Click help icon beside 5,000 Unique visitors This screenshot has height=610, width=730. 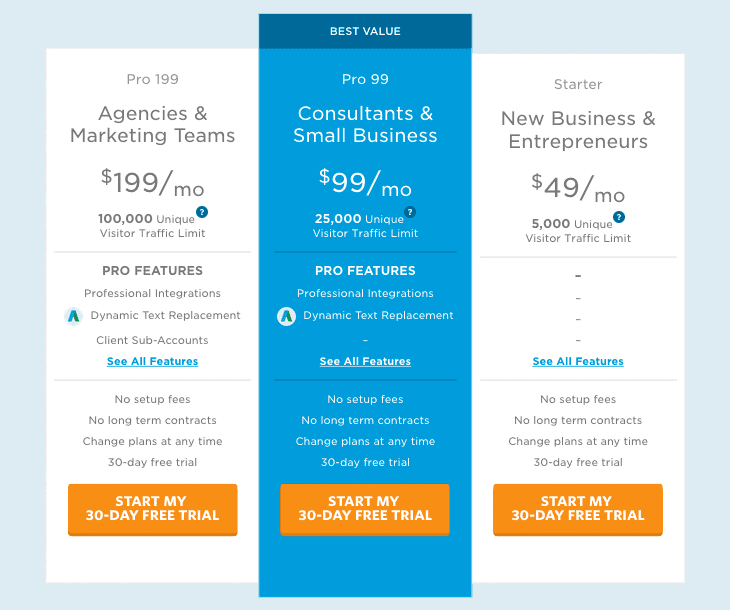point(619,217)
